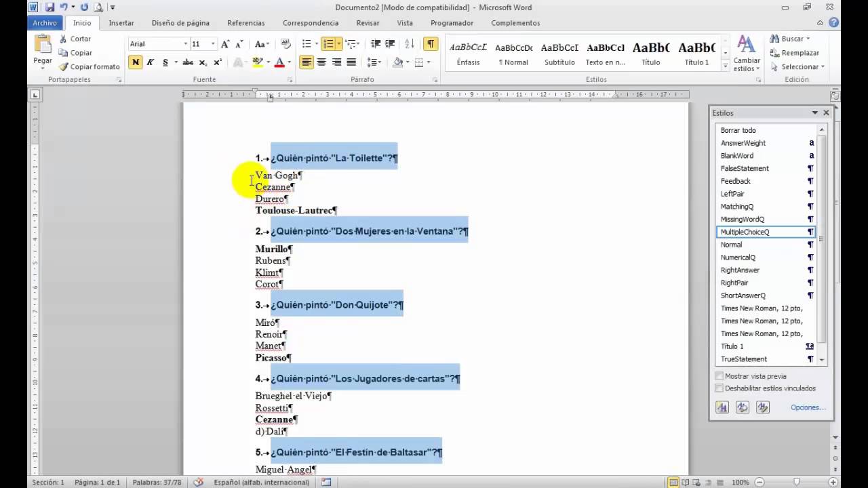
Task: Copy selection with Copiar
Action: tap(75, 53)
